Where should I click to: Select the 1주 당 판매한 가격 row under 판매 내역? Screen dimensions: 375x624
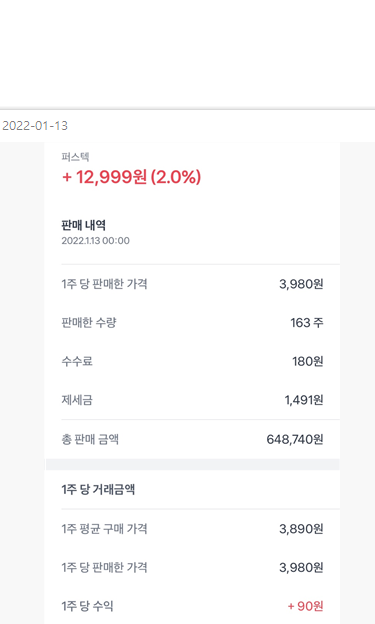[x=192, y=284]
